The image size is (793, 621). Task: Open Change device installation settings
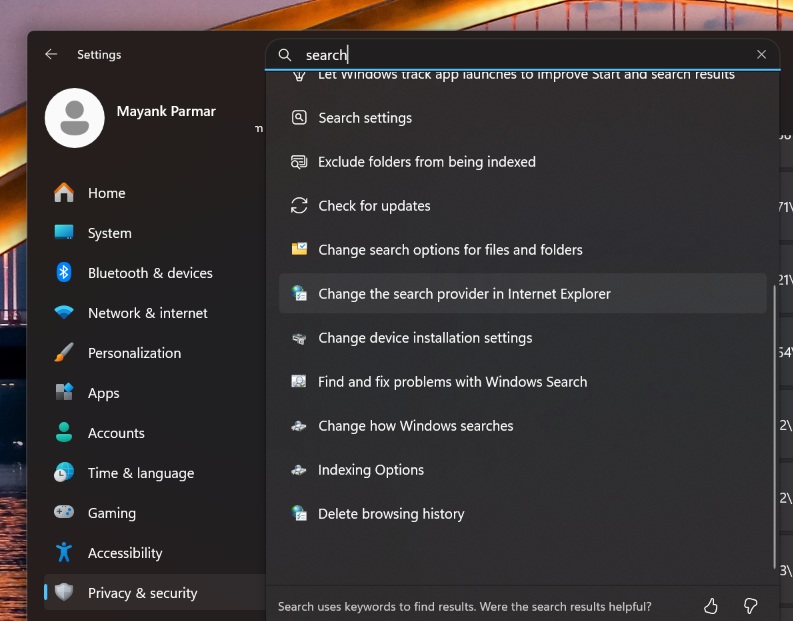(x=522, y=338)
